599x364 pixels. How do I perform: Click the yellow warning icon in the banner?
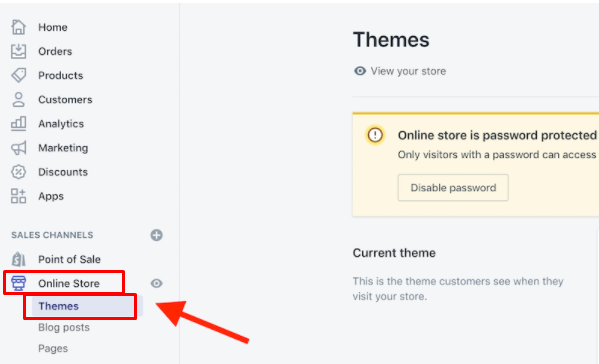click(x=375, y=135)
